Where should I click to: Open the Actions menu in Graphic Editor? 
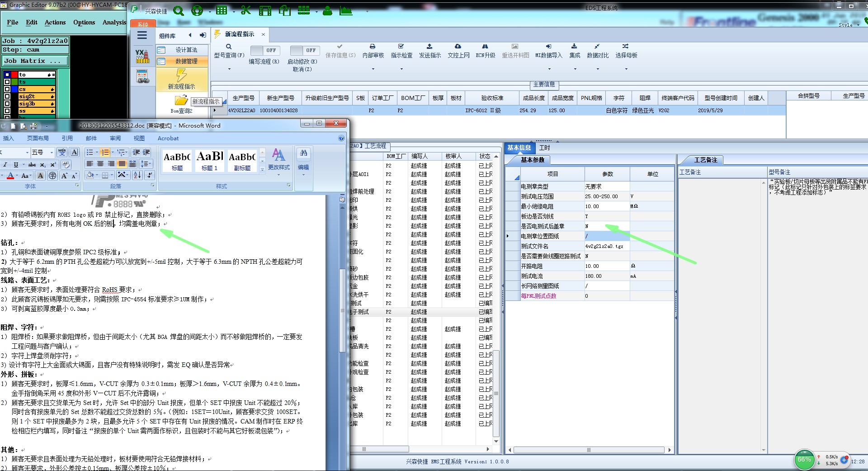tap(55, 22)
